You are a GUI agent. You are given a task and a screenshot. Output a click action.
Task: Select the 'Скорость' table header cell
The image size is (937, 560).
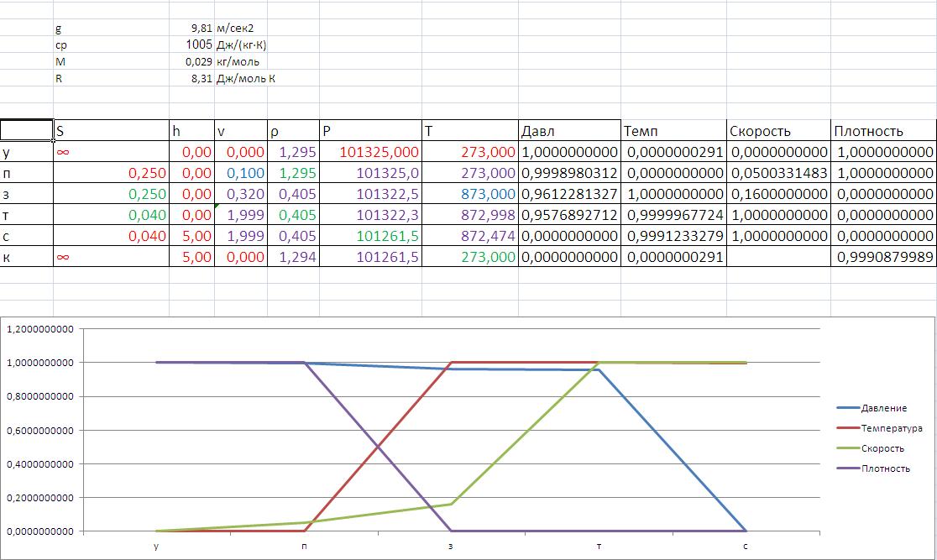777,130
